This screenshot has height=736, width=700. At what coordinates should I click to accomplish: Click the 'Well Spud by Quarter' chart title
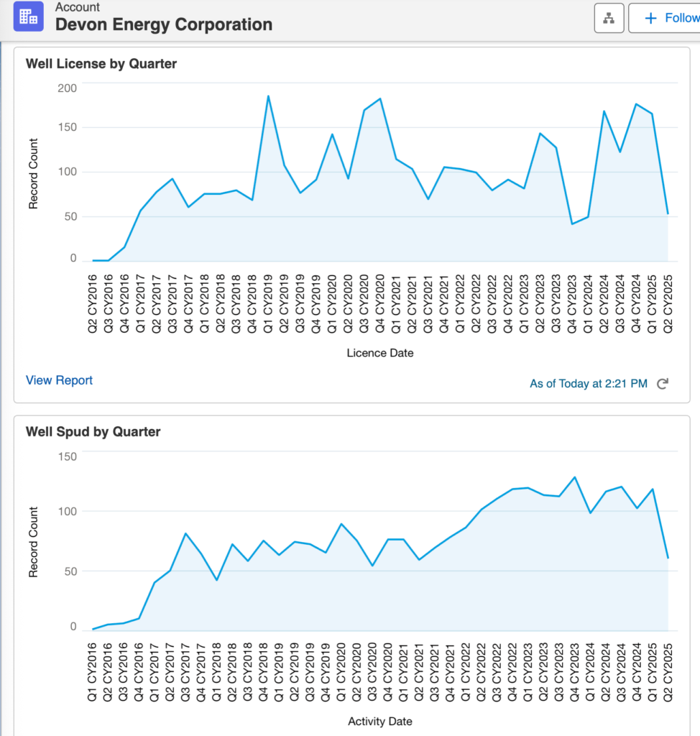click(x=93, y=432)
